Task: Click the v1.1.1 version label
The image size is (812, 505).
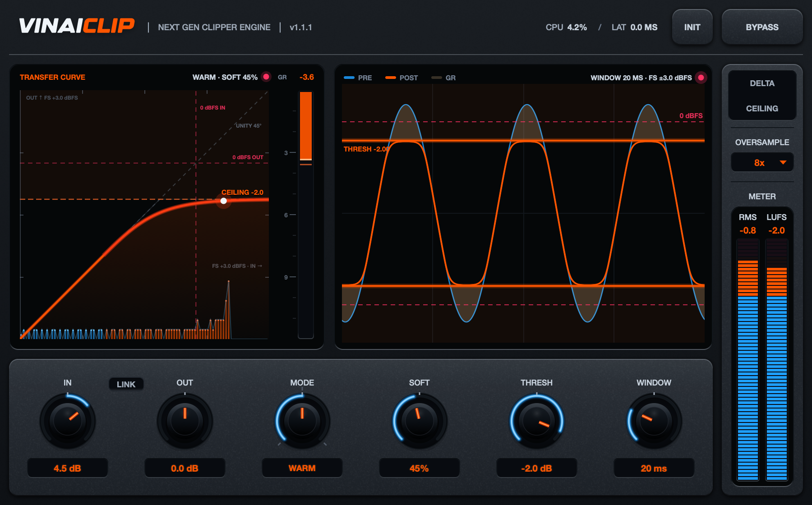Action: (301, 28)
